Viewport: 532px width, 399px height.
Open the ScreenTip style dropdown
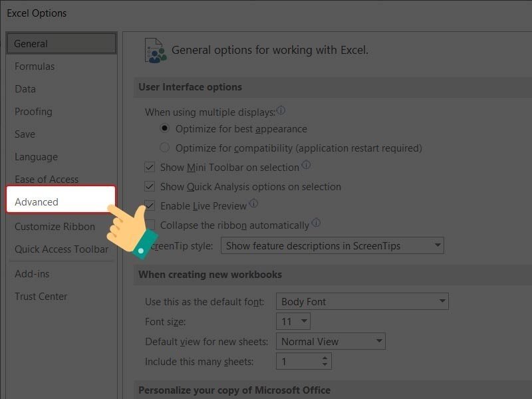coord(332,245)
